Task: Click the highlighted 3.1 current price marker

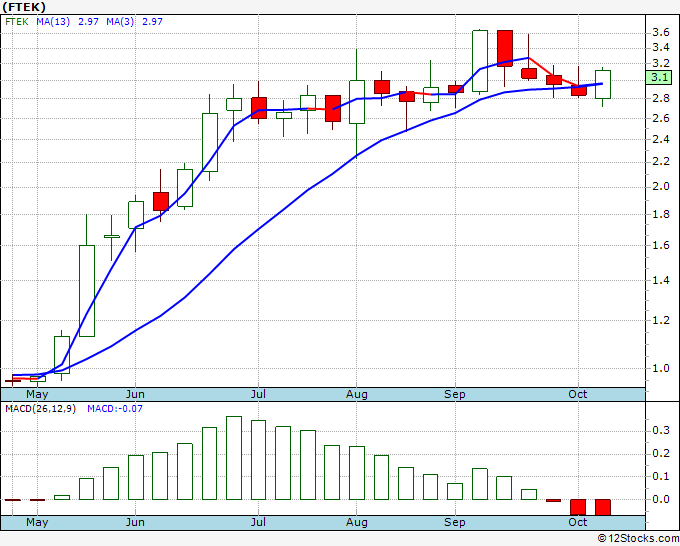Action: pyautogui.click(x=659, y=78)
